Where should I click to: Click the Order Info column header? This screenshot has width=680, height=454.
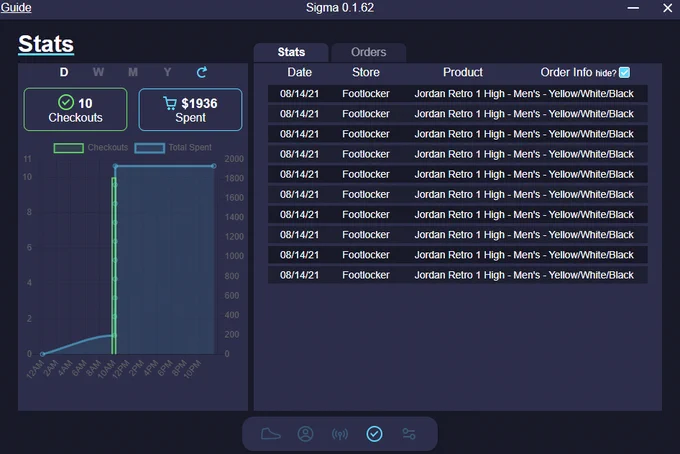[x=566, y=72]
